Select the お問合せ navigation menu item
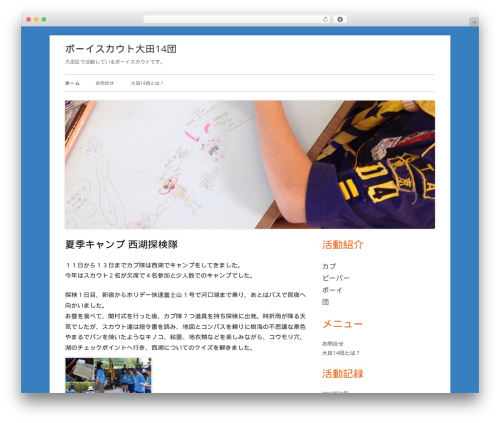Viewport: 500px width, 423px height. (105, 83)
